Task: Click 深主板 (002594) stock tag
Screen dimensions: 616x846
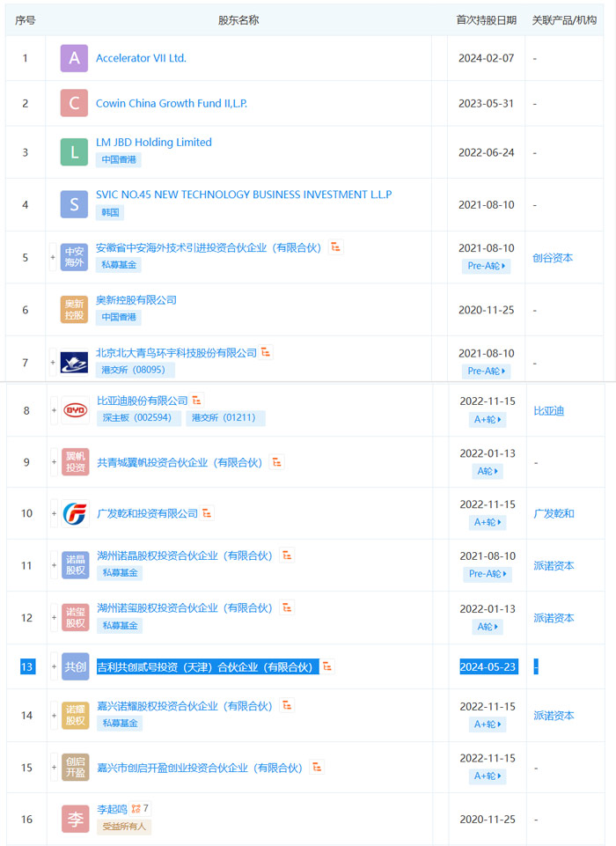Action: click(139, 417)
